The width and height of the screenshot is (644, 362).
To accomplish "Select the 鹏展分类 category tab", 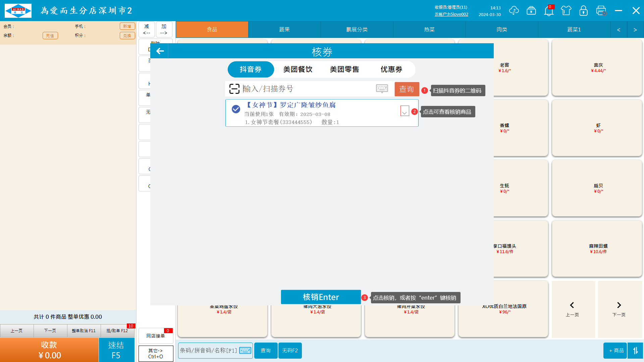I will coord(357,29).
